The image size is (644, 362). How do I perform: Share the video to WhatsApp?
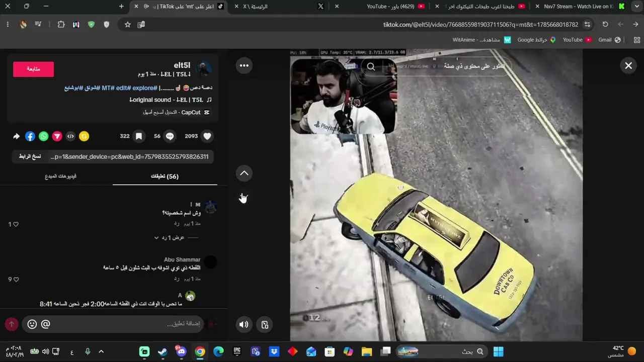click(44, 136)
